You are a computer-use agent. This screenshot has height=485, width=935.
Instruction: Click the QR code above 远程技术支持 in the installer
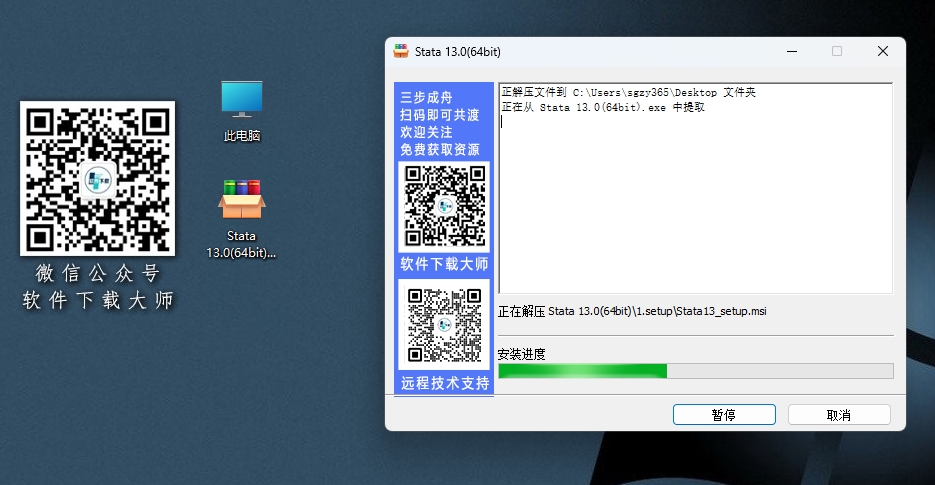pyautogui.click(x=444, y=325)
